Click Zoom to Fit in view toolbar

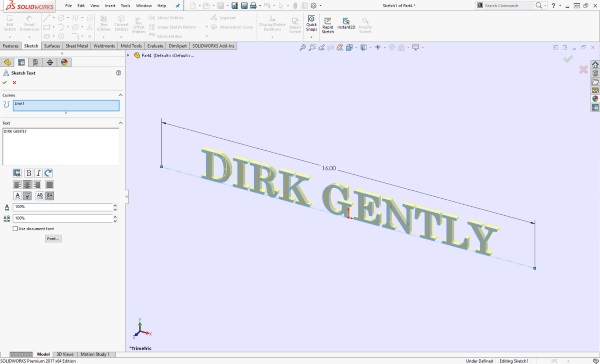click(303, 47)
